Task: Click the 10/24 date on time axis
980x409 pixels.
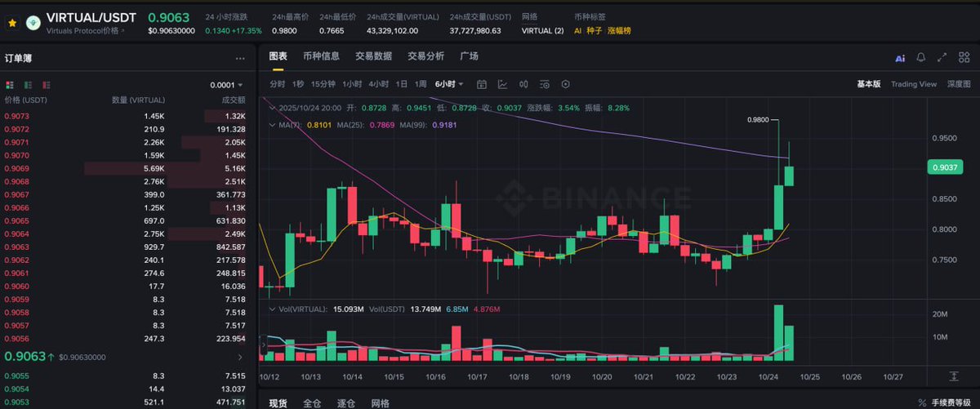Action: (x=768, y=376)
